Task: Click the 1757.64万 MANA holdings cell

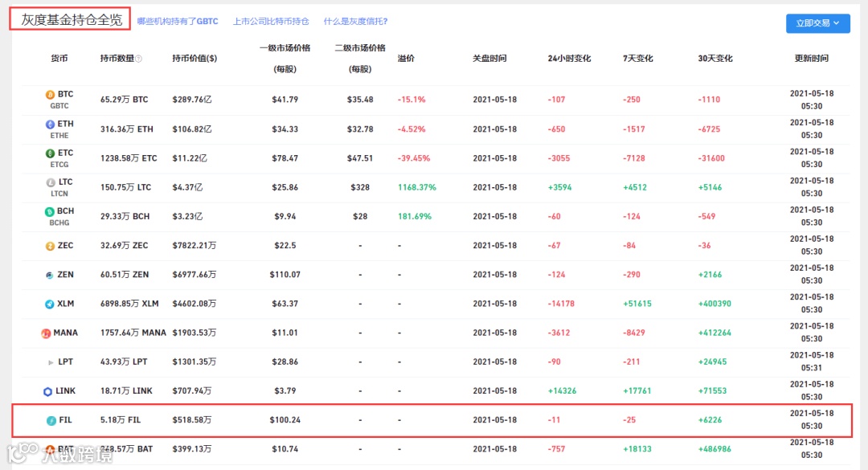Action: (133, 333)
